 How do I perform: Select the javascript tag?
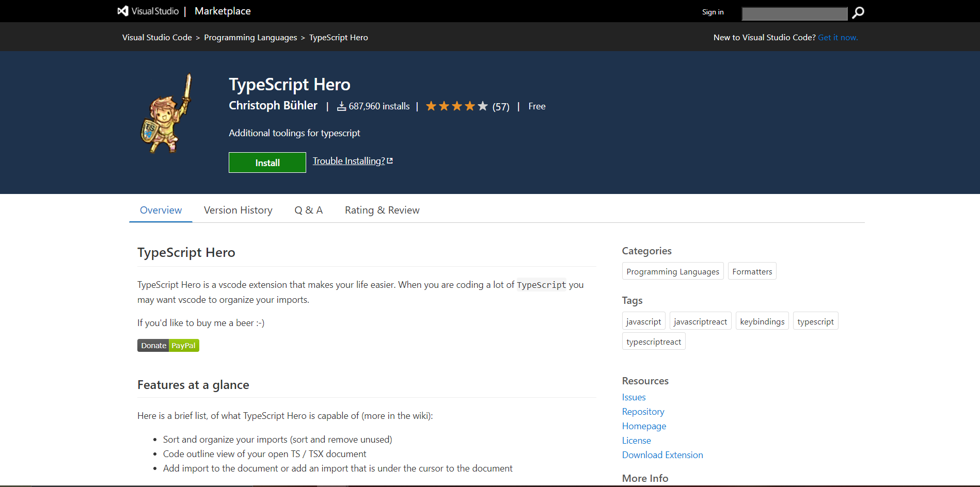[643, 321]
